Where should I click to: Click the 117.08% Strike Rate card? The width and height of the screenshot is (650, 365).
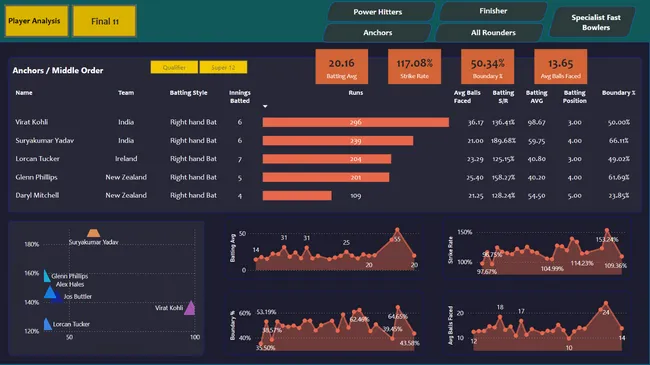[415, 67]
